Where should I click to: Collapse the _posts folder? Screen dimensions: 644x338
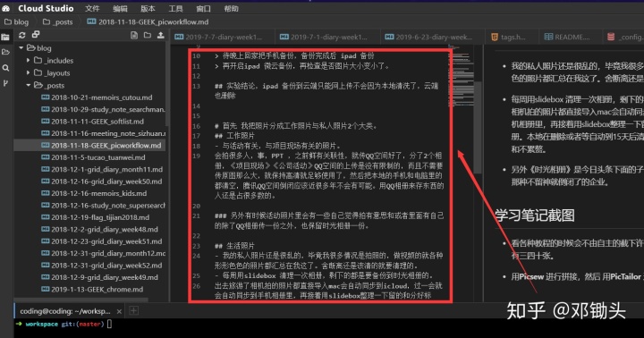pos(29,86)
